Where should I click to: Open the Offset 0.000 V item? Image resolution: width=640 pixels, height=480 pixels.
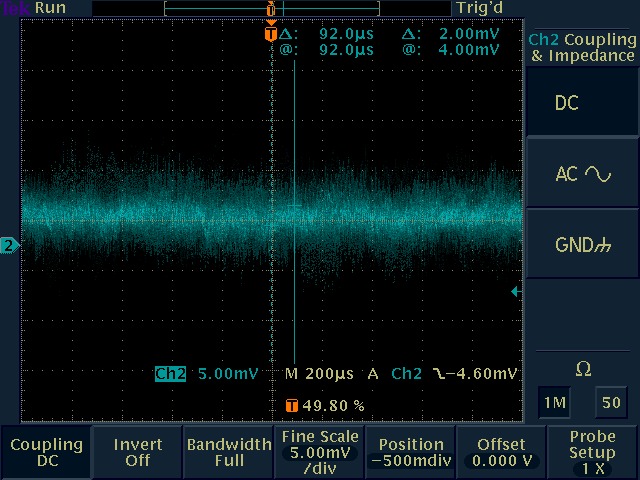[502, 452]
